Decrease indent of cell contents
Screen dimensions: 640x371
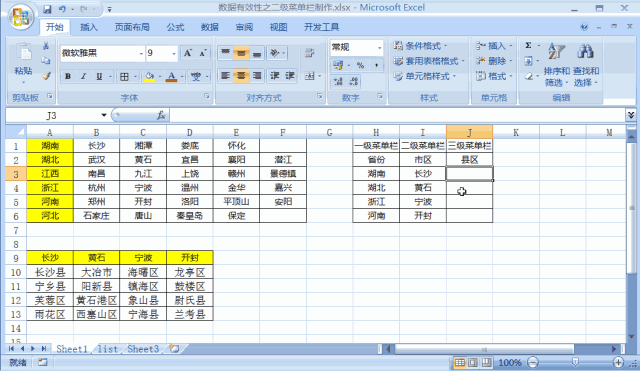pyautogui.click(x=275, y=76)
